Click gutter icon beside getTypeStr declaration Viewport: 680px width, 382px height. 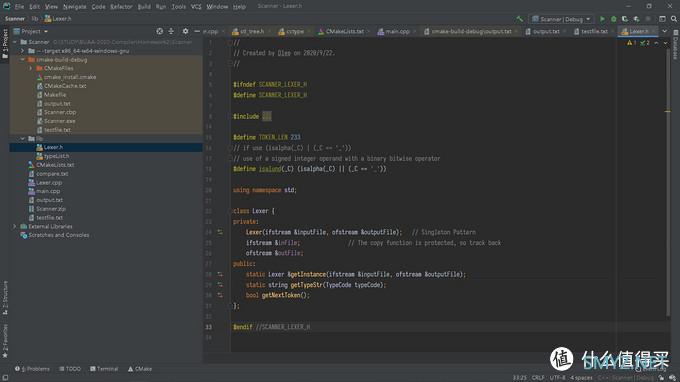[x=220, y=284]
